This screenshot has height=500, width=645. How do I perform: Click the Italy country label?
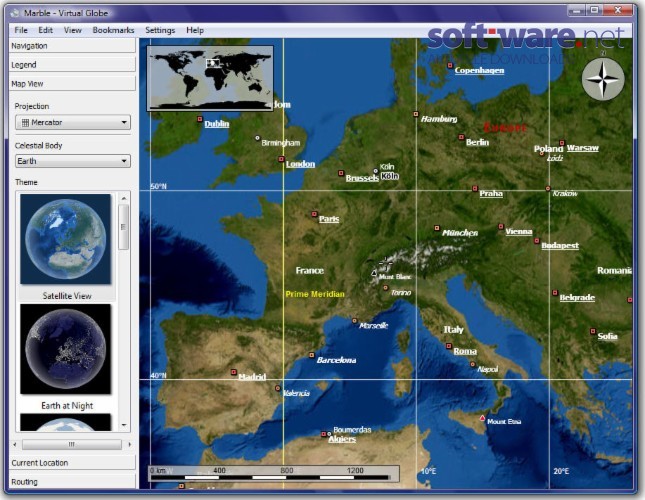453,329
